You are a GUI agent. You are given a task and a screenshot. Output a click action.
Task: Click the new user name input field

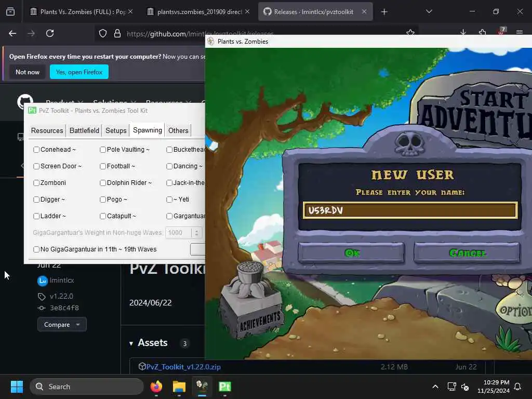coord(410,210)
